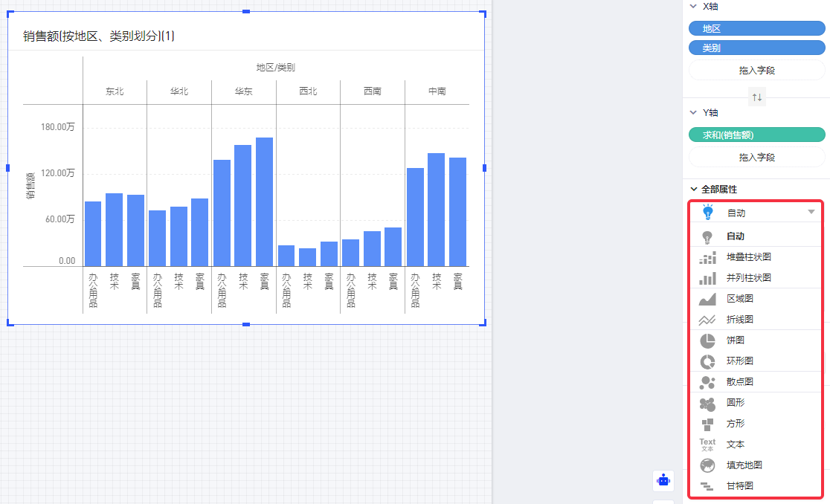Screen dimensions: 830x504
Task: Collapse the Y轴 section
Action: [x=694, y=112]
